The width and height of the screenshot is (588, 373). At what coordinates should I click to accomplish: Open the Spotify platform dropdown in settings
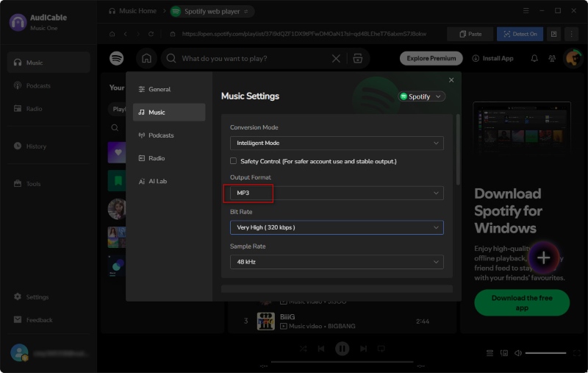point(421,96)
